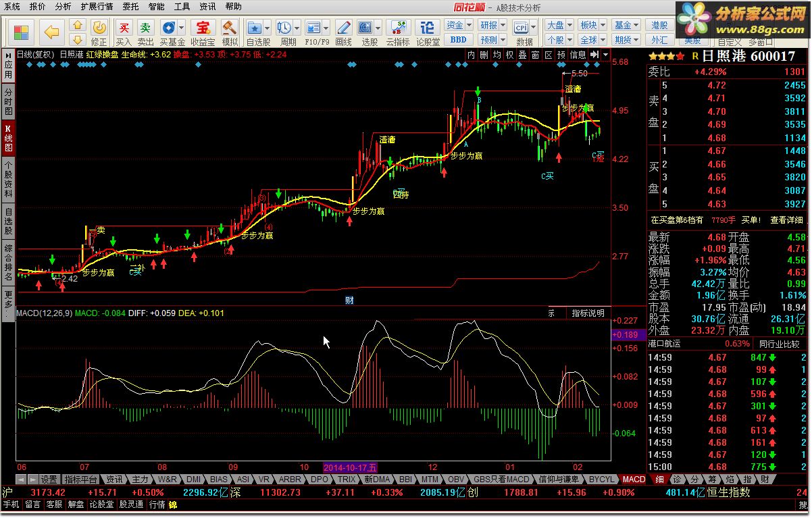The image size is (812, 518).
Task: Open the 板块 dropdown
Action: pos(592,25)
